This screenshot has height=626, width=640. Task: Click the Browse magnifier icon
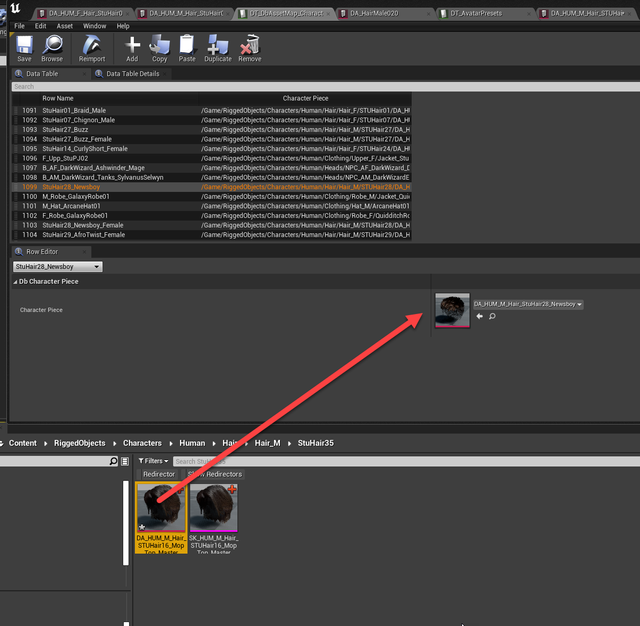52,48
